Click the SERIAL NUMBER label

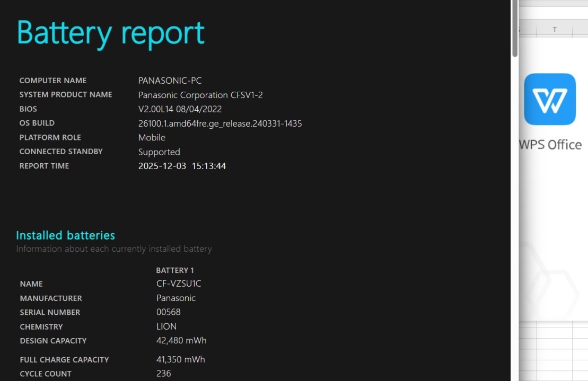[50, 313]
